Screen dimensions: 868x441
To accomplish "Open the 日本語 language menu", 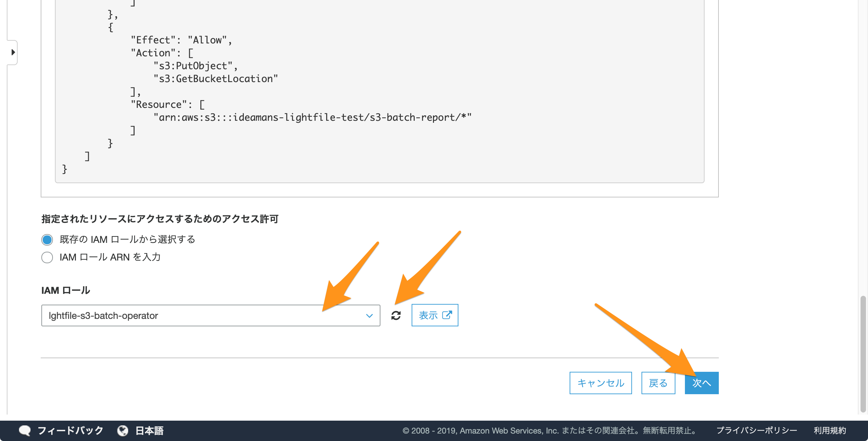I will click(x=150, y=430).
